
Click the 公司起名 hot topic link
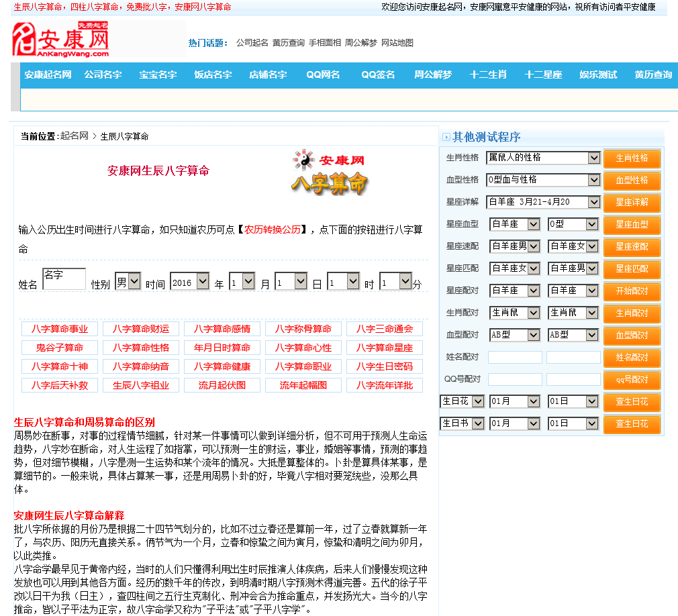pos(252,43)
